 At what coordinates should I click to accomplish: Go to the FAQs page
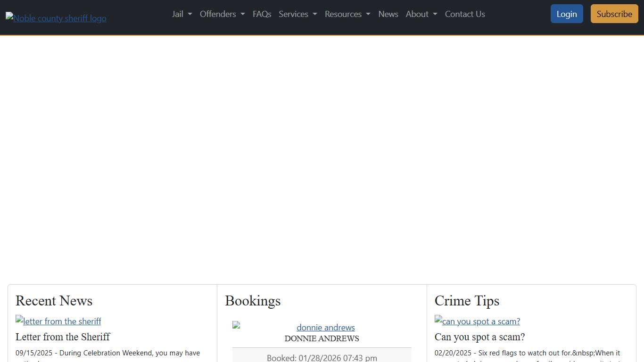[x=262, y=14]
